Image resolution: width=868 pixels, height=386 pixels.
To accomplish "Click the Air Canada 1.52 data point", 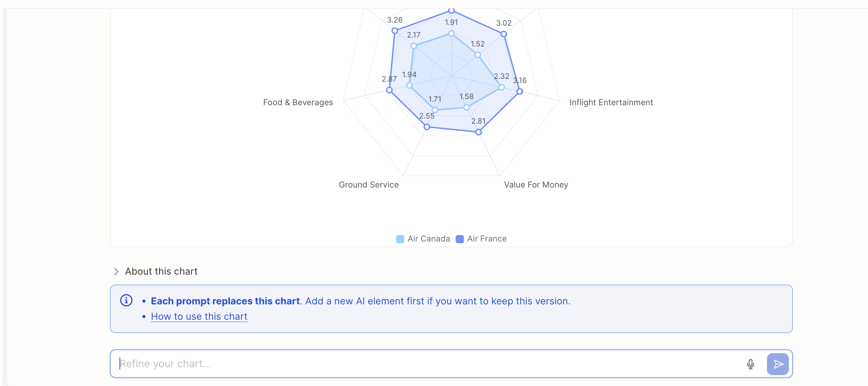I will (478, 55).
